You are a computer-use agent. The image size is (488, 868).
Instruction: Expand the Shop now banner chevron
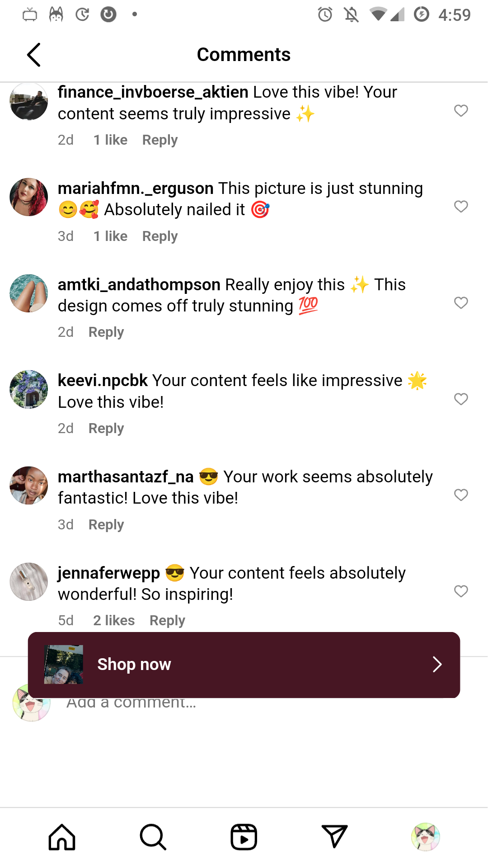pyautogui.click(x=437, y=665)
